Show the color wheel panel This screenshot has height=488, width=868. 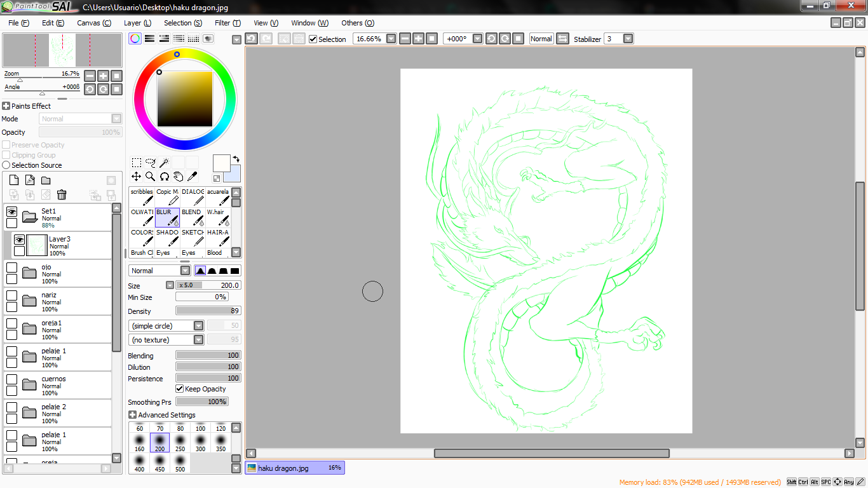coord(135,39)
